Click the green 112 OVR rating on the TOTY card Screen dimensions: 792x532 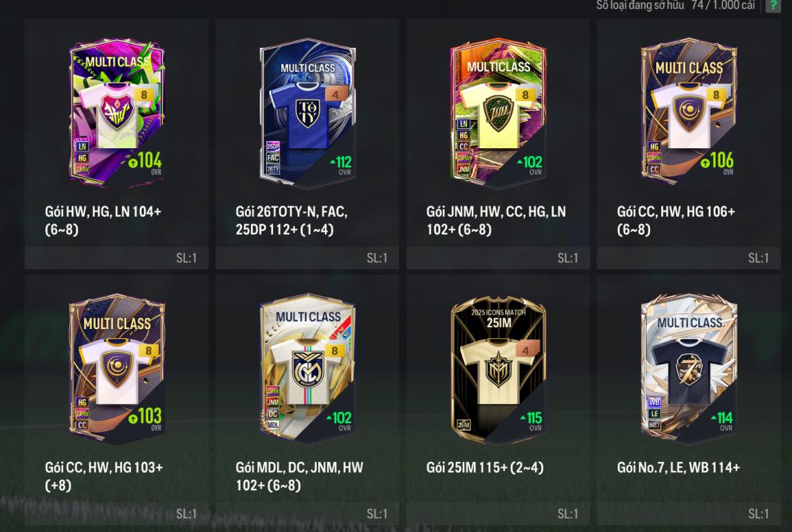(341, 163)
